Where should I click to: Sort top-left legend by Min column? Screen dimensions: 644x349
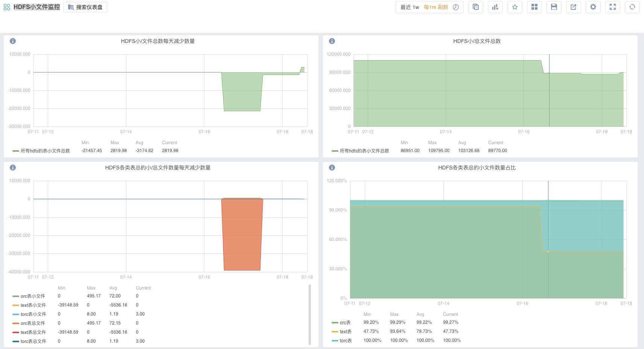click(85, 143)
